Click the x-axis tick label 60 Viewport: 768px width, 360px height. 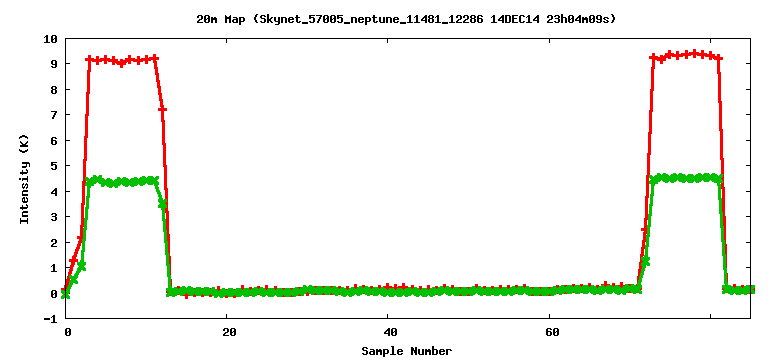(552, 333)
